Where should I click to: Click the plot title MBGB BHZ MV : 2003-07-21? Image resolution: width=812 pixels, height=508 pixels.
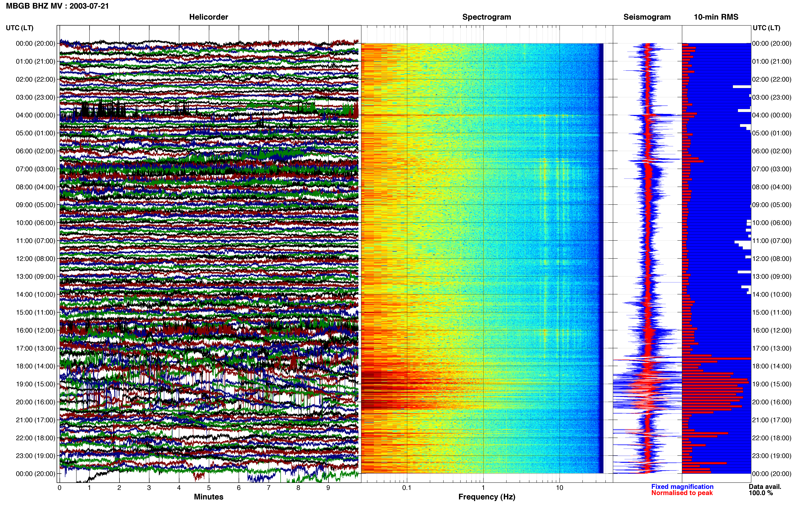pos(57,6)
